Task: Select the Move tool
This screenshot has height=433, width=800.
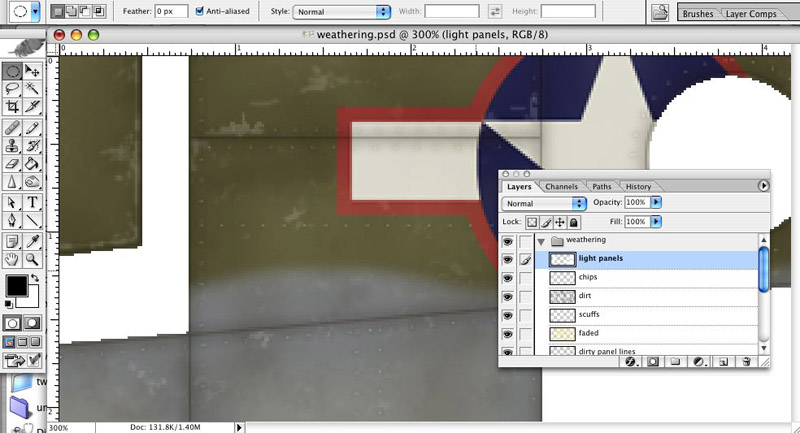Action: 32,70
